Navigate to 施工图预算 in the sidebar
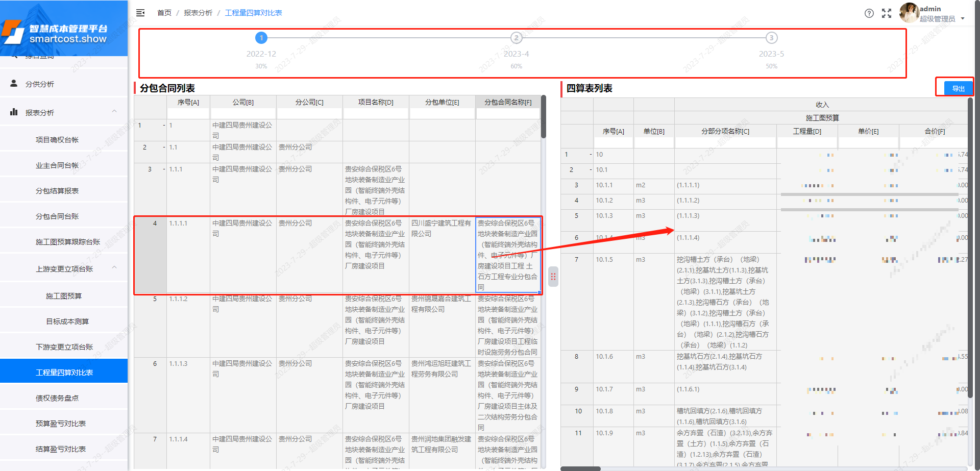The height and width of the screenshot is (471, 980). 64,295
